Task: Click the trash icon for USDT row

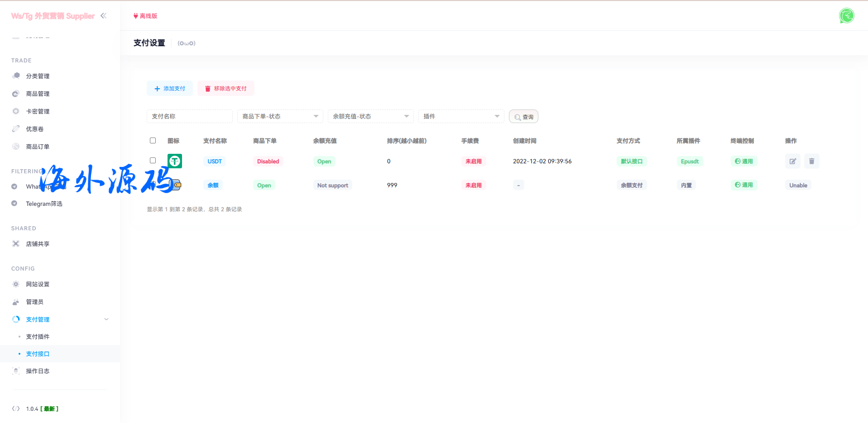Action: click(811, 161)
